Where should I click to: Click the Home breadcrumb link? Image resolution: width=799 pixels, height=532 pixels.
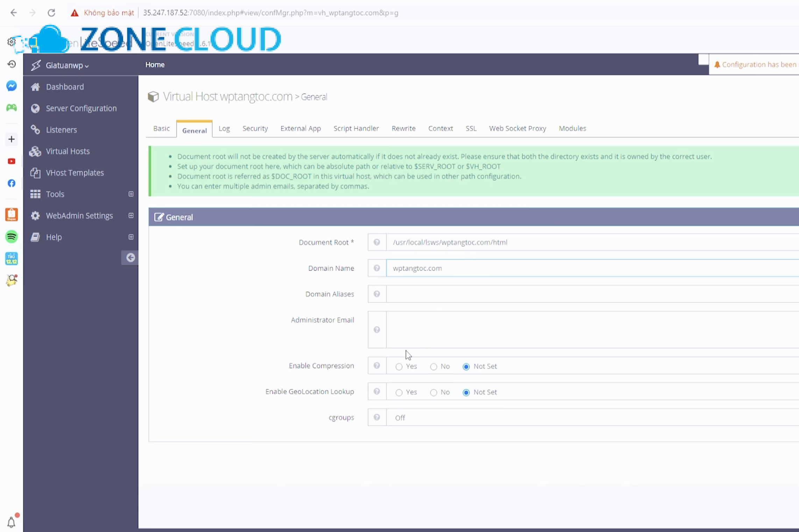(x=155, y=65)
